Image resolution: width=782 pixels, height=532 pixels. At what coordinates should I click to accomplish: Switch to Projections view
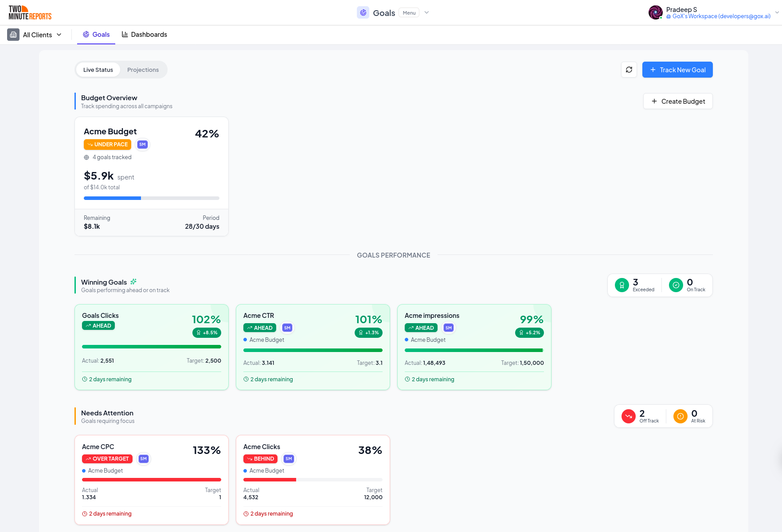pyautogui.click(x=143, y=70)
